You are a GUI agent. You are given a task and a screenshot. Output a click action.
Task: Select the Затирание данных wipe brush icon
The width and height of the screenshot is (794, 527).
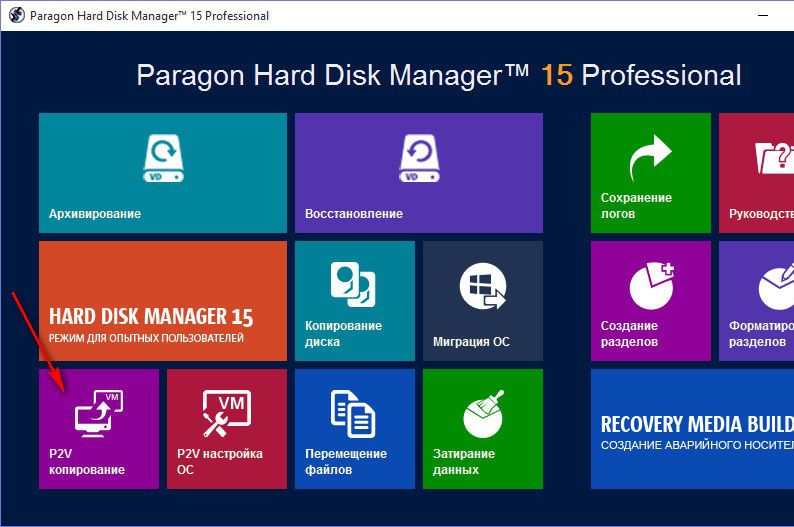coord(482,414)
